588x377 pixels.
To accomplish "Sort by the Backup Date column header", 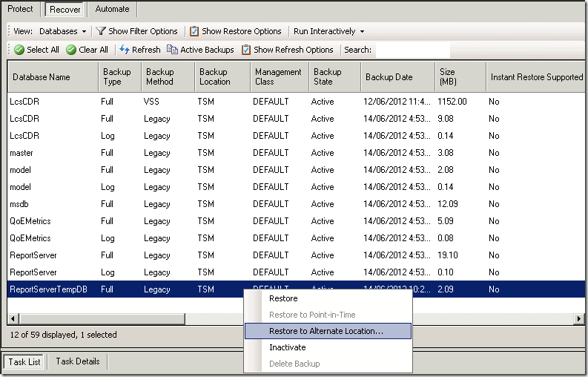I will click(x=389, y=77).
